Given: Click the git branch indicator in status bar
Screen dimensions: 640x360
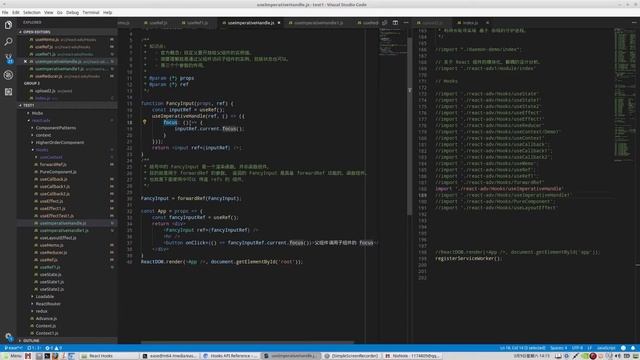Looking at the screenshot, I should 13,348.
